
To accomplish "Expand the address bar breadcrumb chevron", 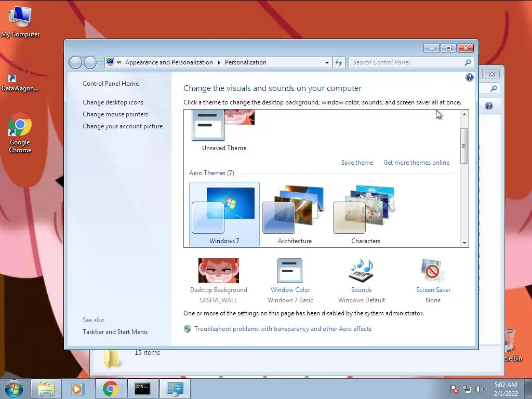I will tap(119, 62).
